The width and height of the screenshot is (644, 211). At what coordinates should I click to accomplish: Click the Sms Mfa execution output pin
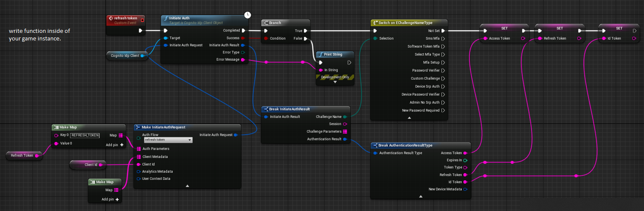[443, 38]
